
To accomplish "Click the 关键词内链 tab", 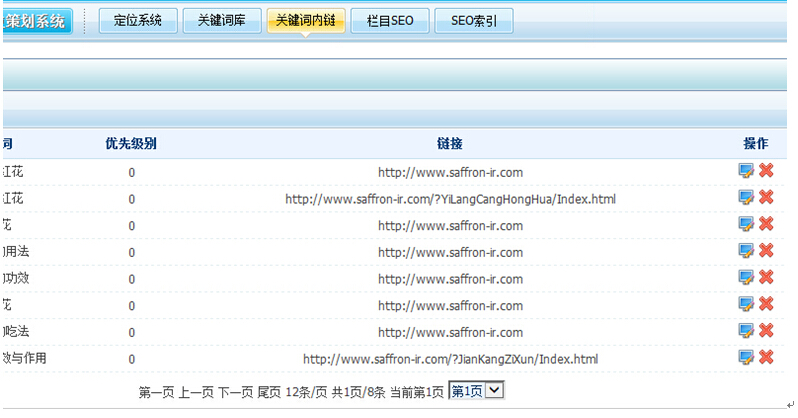I will click(305, 20).
